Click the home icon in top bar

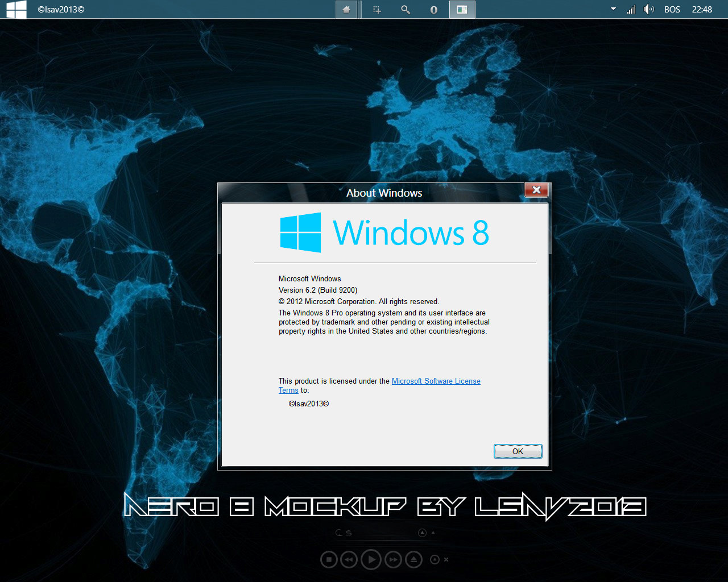[346, 10]
